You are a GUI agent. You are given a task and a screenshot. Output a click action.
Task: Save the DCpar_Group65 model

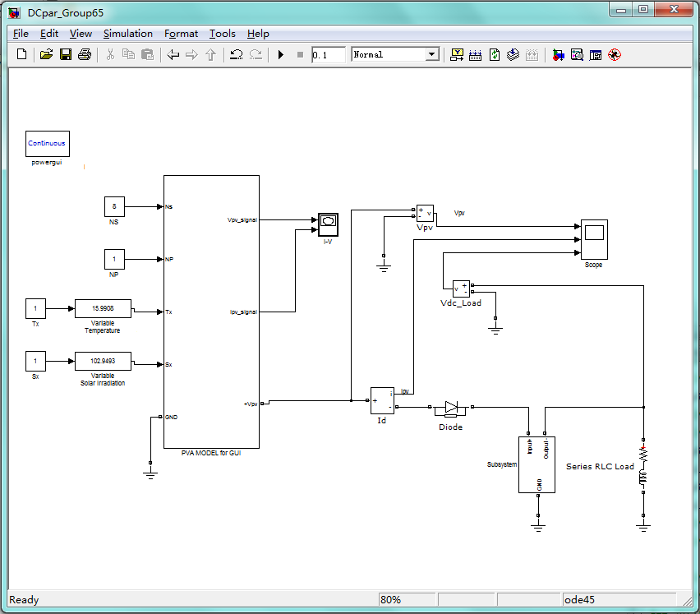[66, 54]
